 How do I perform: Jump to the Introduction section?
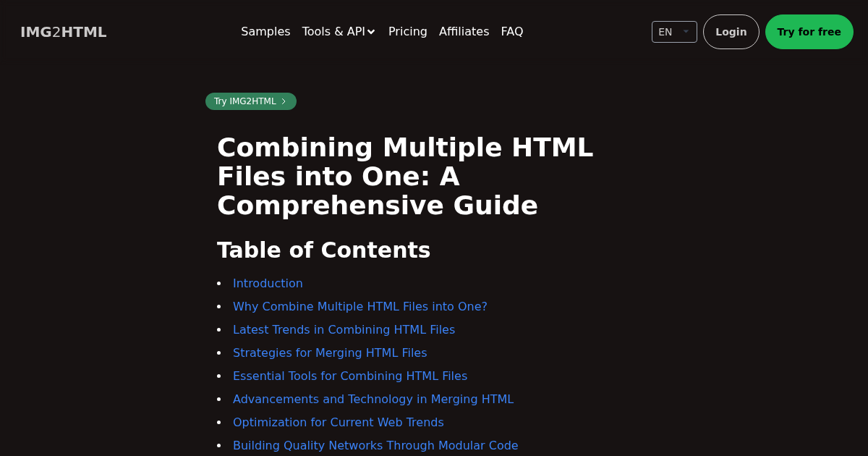point(268,284)
